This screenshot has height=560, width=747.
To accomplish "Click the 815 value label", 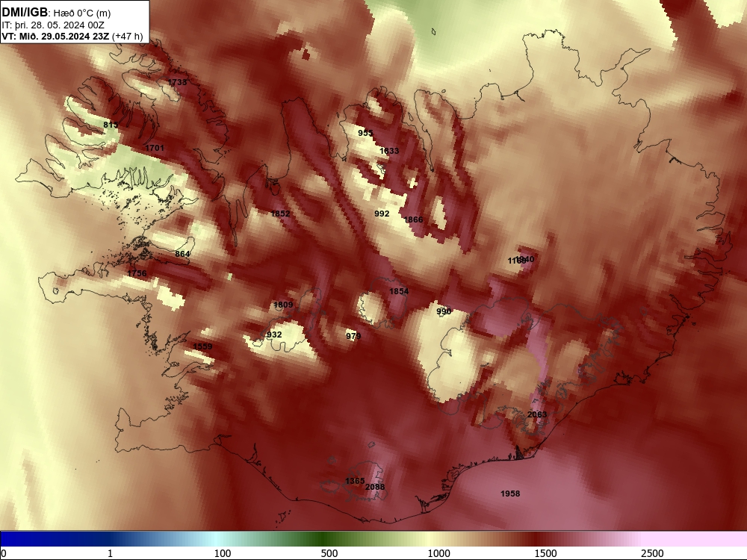I will [x=111, y=125].
